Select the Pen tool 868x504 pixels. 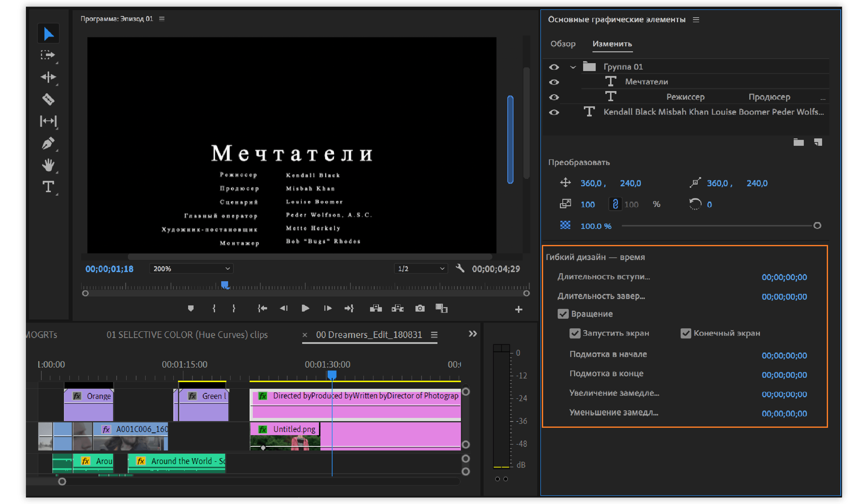point(48,143)
